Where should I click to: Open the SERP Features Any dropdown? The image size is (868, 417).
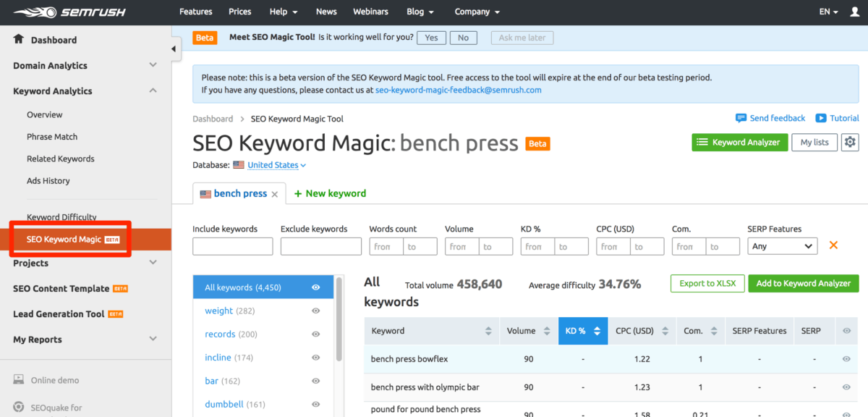(783, 246)
